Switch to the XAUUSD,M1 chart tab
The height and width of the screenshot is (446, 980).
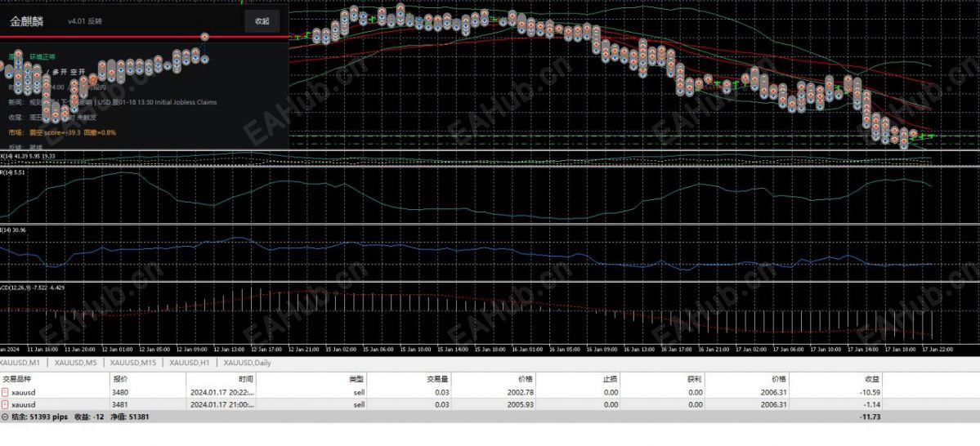[x=20, y=363]
